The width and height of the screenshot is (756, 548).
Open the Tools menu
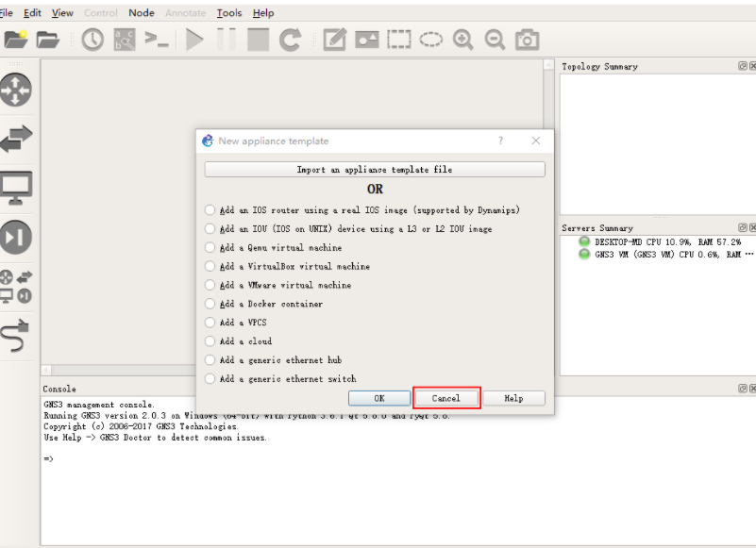tap(229, 12)
